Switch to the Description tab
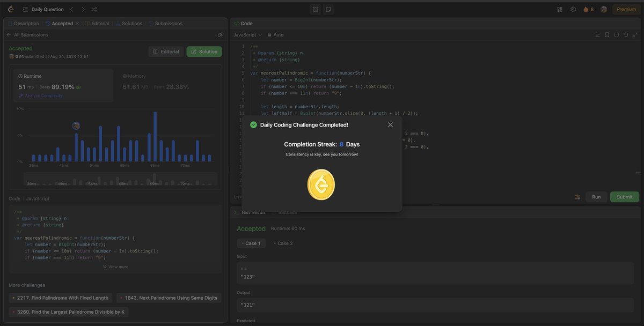This screenshot has height=326, width=644. tap(24, 24)
